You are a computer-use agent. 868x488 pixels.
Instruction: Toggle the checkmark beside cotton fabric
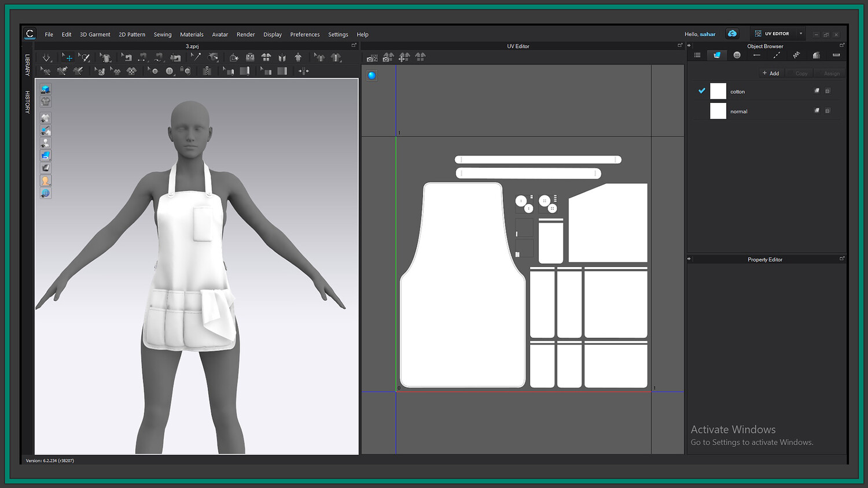(x=701, y=91)
